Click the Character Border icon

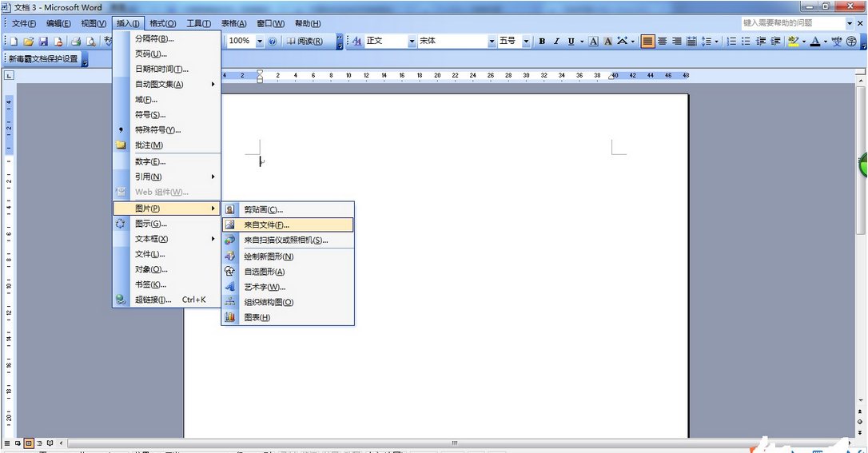point(593,42)
